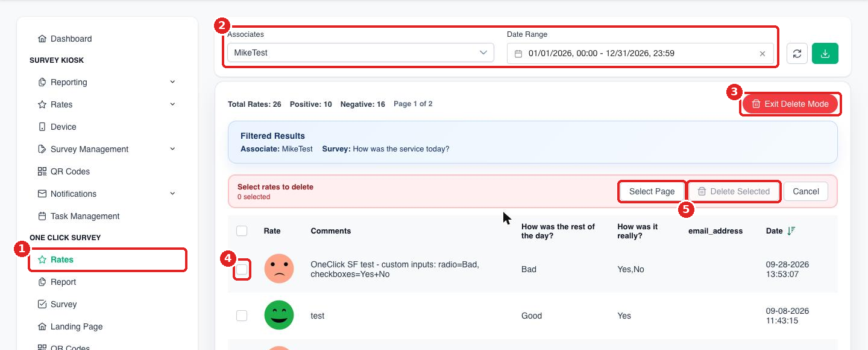Click the Rate column header
Viewport: 868px width, 350px height.
[x=272, y=231]
